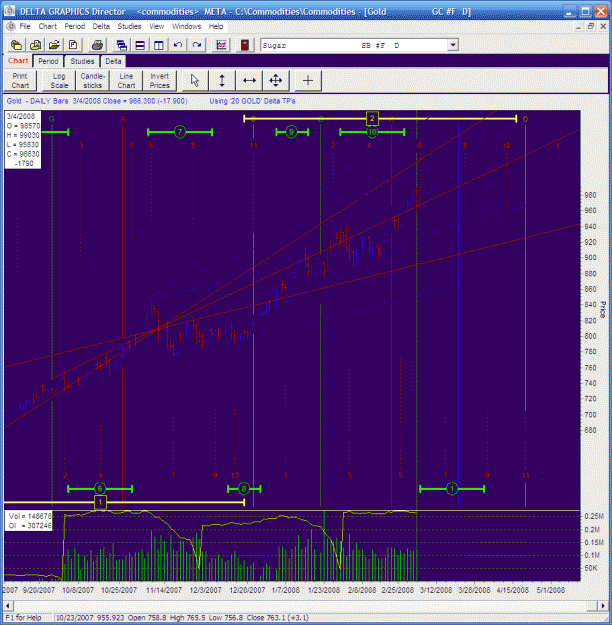The image size is (612, 625).
Task: Click the page 'P' toolbar icon
Action: pyautogui.click(x=73, y=45)
